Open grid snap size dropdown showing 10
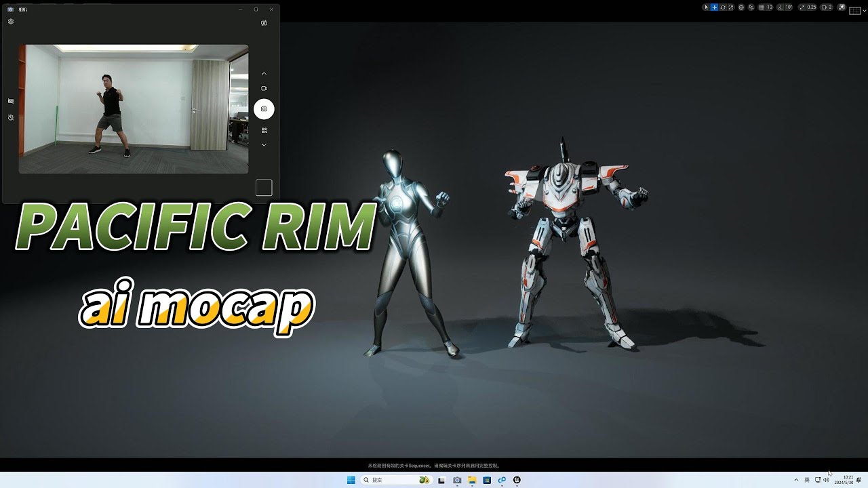 [x=770, y=7]
